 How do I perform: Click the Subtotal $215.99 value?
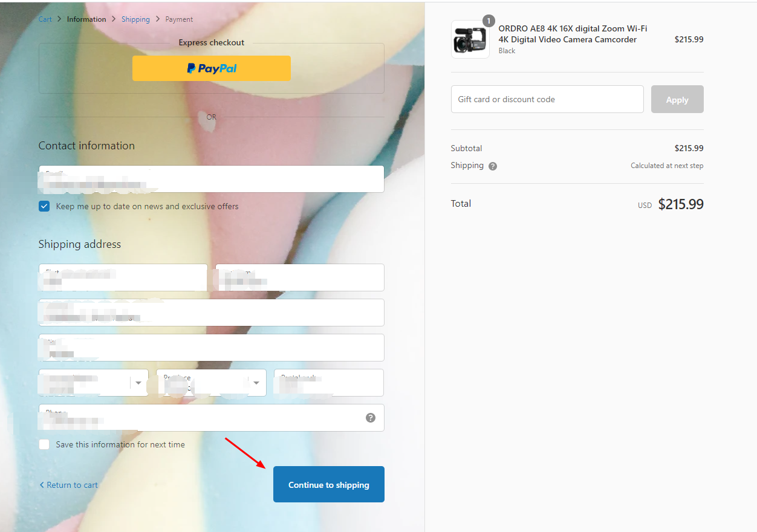tap(689, 148)
